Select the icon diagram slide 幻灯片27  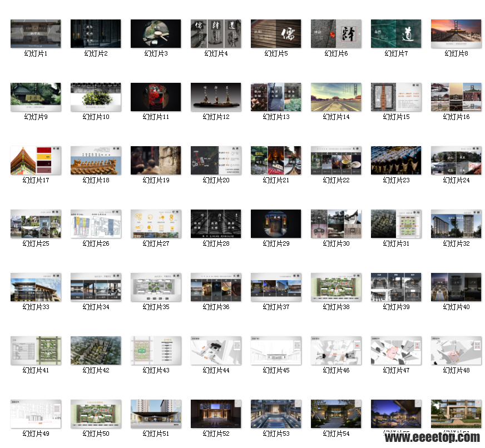156,224
